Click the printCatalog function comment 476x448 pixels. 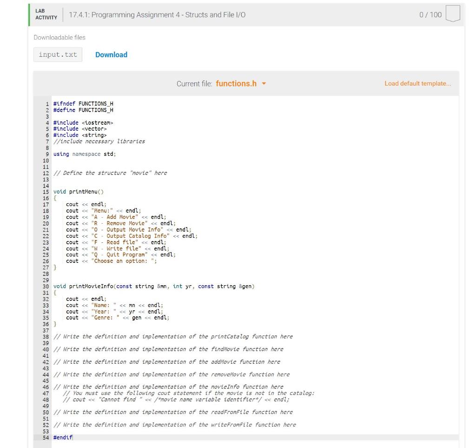(x=173, y=336)
